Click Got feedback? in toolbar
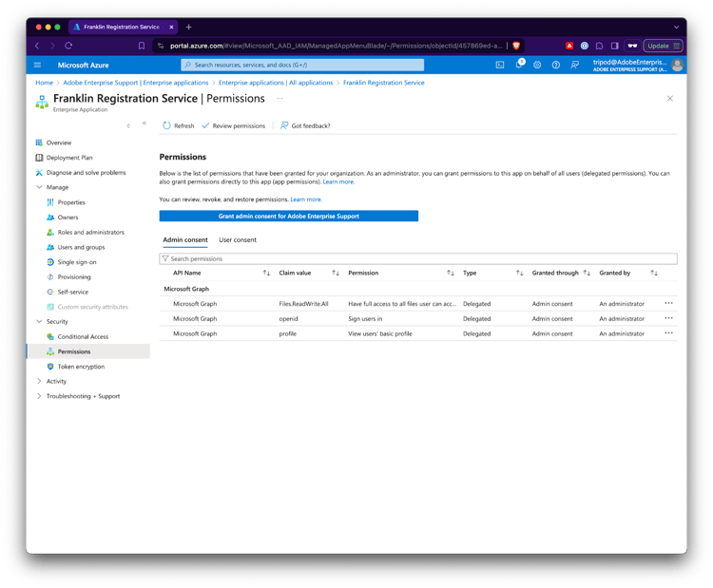713x588 pixels. (305, 126)
